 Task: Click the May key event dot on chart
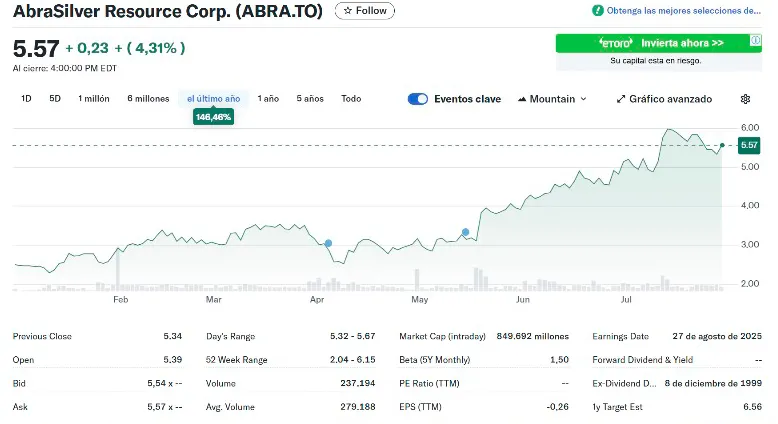point(465,232)
